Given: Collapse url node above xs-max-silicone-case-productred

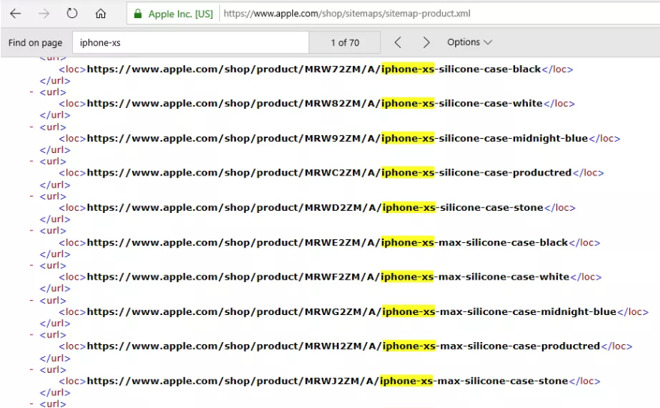Looking at the screenshot, I should coord(32,335).
